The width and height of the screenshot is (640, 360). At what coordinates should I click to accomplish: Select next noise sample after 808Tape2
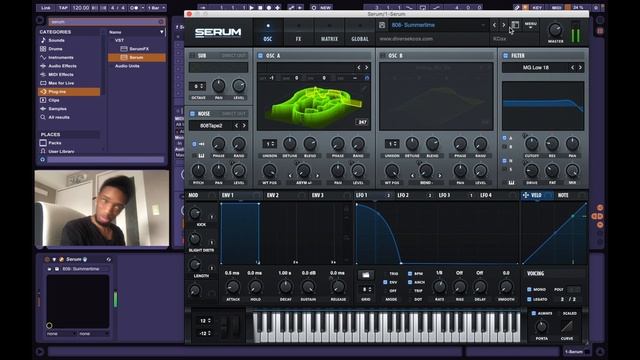pos(244,126)
